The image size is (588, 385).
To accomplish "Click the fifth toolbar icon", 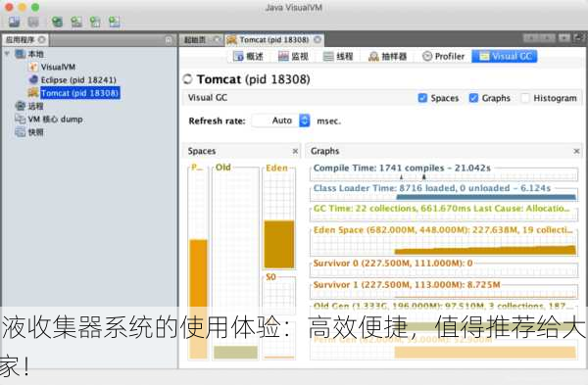I will point(95,22).
